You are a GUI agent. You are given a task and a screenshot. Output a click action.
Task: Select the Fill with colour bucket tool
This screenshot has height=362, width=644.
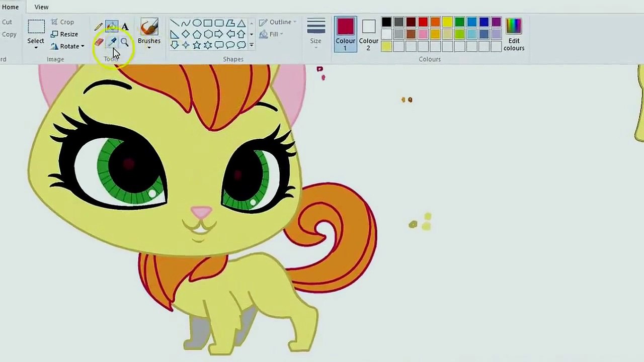point(112,26)
